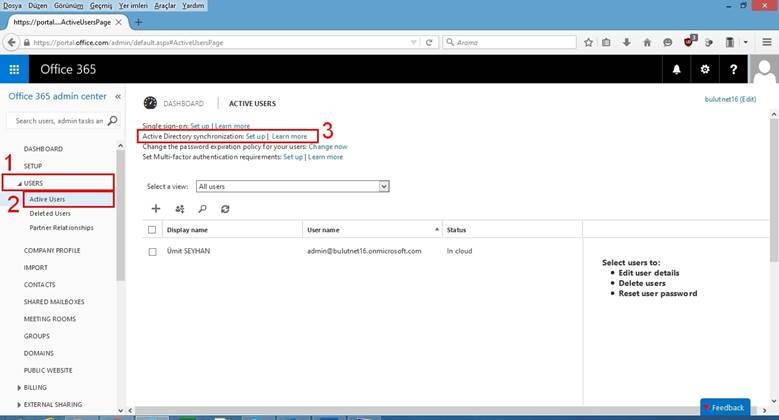Go to browser home page
Viewport: 779px width, 420px height.
[647, 42]
